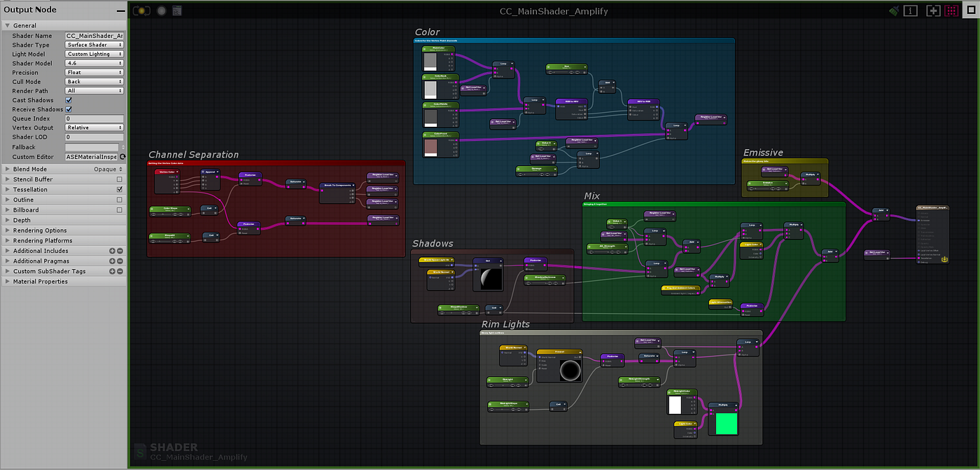Select the Light Color node in Rim Lights
Image resolution: width=980 pixels, height=470 pixels.
685,424
